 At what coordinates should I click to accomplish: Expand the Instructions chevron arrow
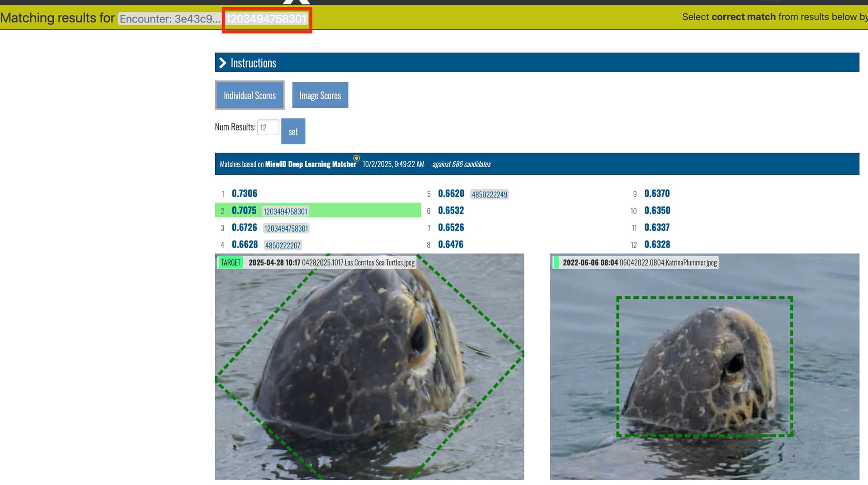(222, 63)
